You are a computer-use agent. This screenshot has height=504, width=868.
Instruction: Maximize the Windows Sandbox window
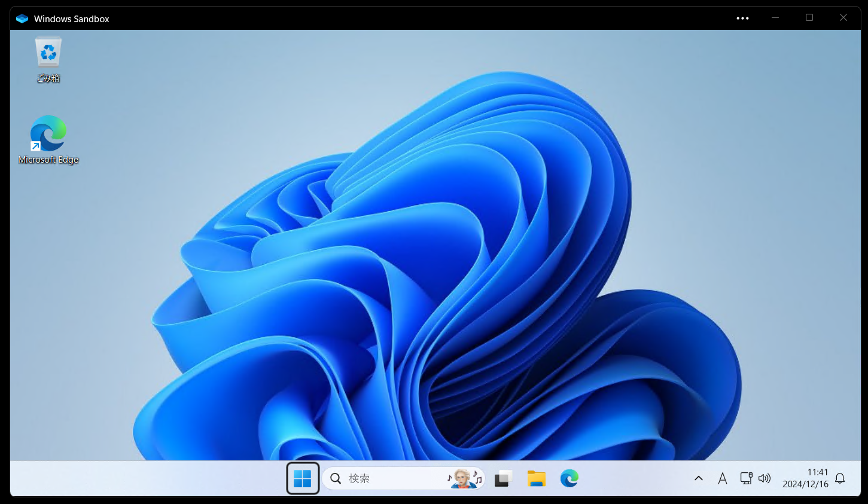point(809,18)
